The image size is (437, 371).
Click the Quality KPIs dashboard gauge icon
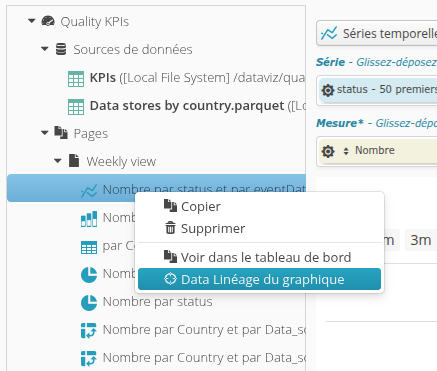tap(48, 21)
